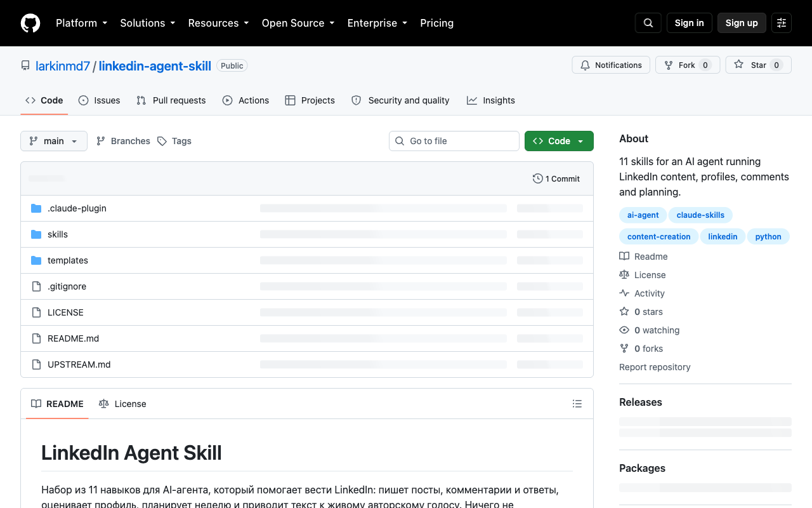The width and height of the screenshot is (812, 508).
Task: Open the UPSTREAM.md file name
Action: click(79, 364)
